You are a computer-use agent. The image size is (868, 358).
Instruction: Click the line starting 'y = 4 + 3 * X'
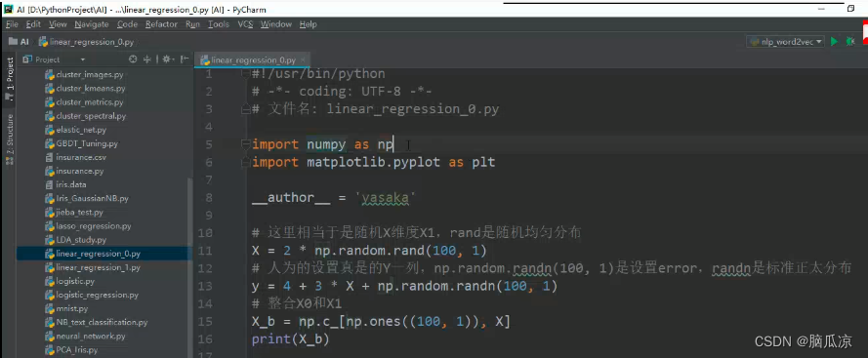click(404, 286)
